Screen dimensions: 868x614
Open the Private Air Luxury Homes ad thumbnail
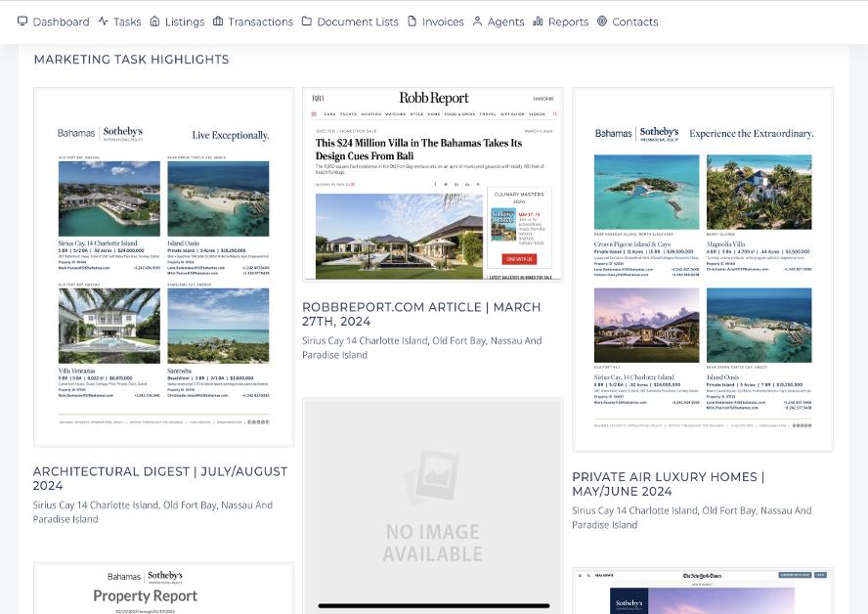[703, 270]
